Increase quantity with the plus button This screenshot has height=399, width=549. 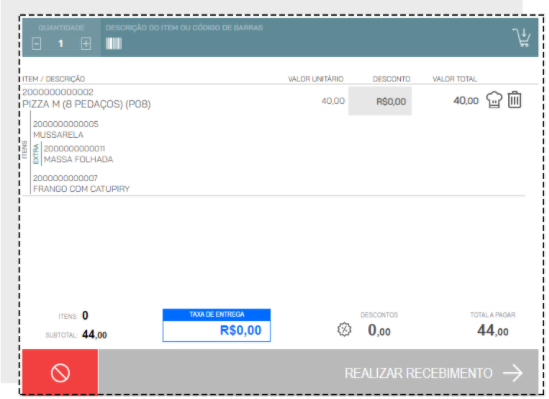coord(86,44)
